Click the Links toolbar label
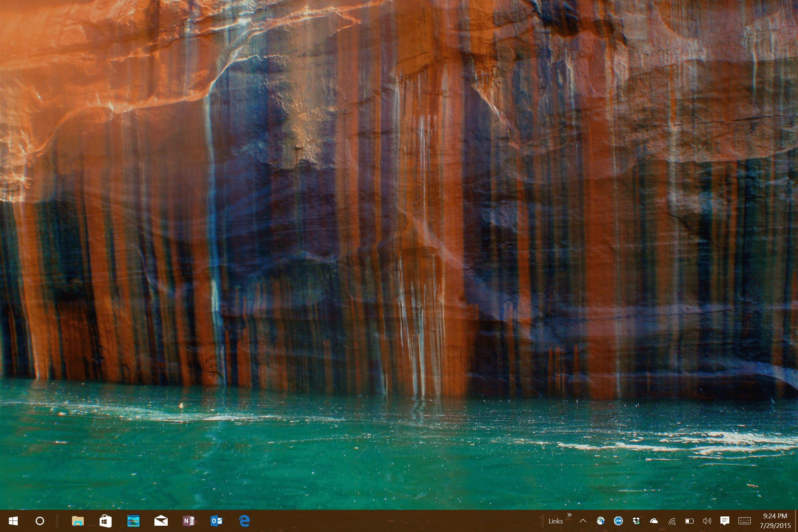The image size is (798, 532). tap(555, 521)
